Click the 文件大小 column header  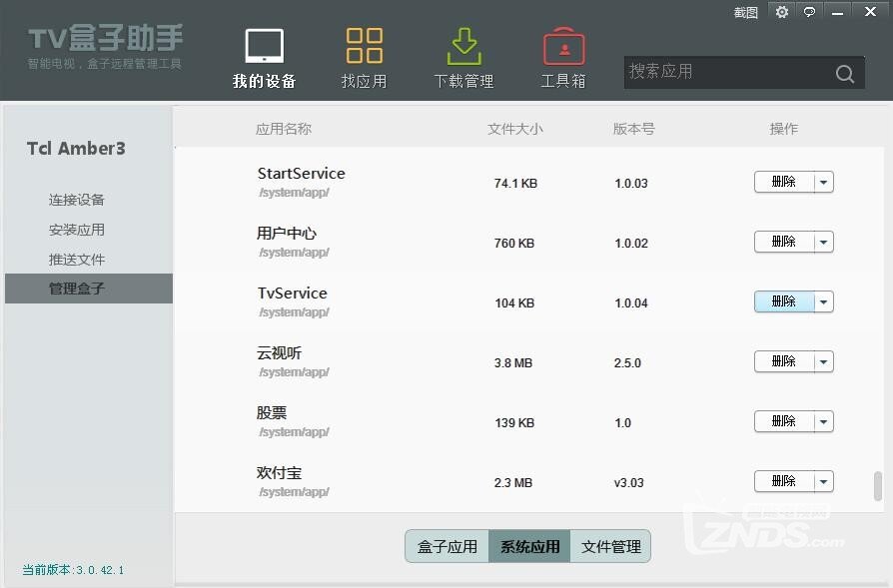coord(515,129)
